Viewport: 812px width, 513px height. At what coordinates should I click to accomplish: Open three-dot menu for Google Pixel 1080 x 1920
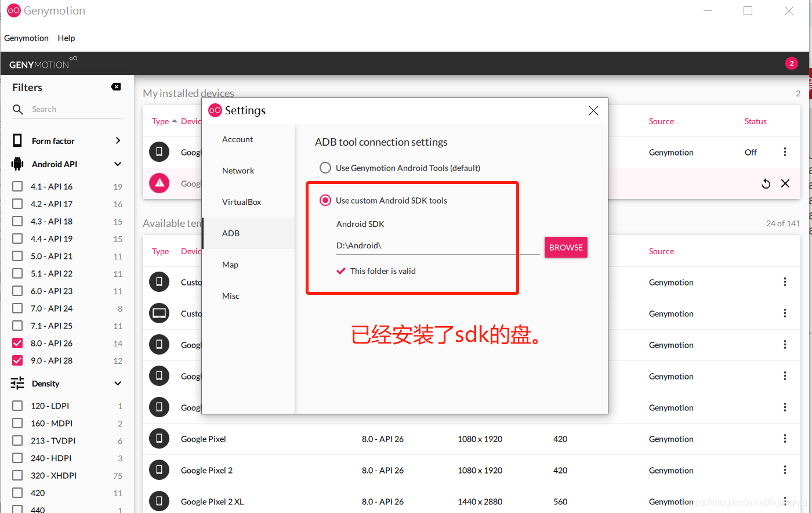coord(785,438)
